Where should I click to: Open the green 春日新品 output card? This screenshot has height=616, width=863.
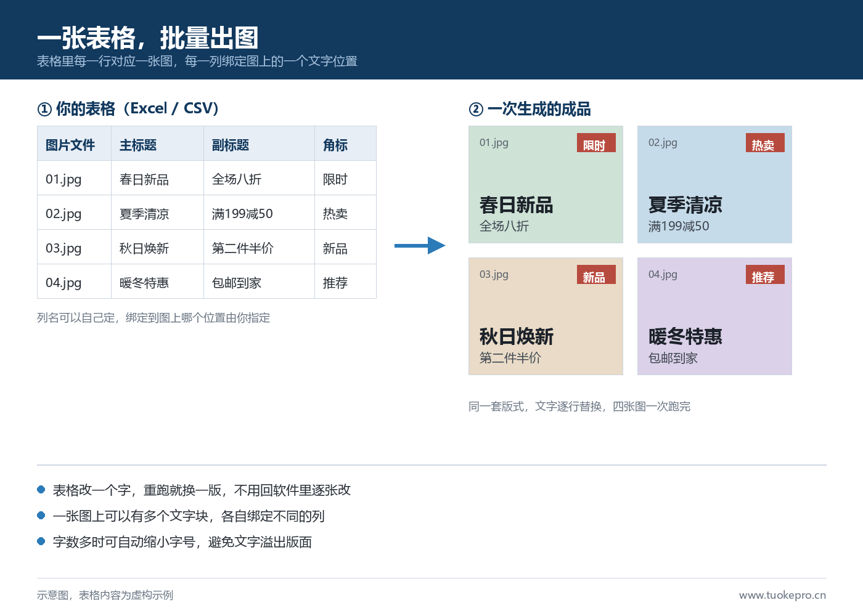[546, 184]
